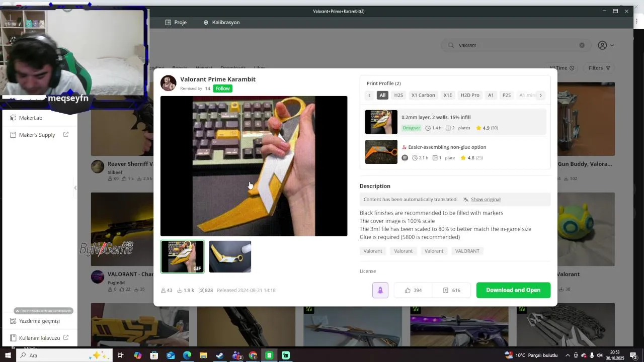644x362 pixels.
Task: Click the 4.9 star rating
Action: (x=487, y=128)
